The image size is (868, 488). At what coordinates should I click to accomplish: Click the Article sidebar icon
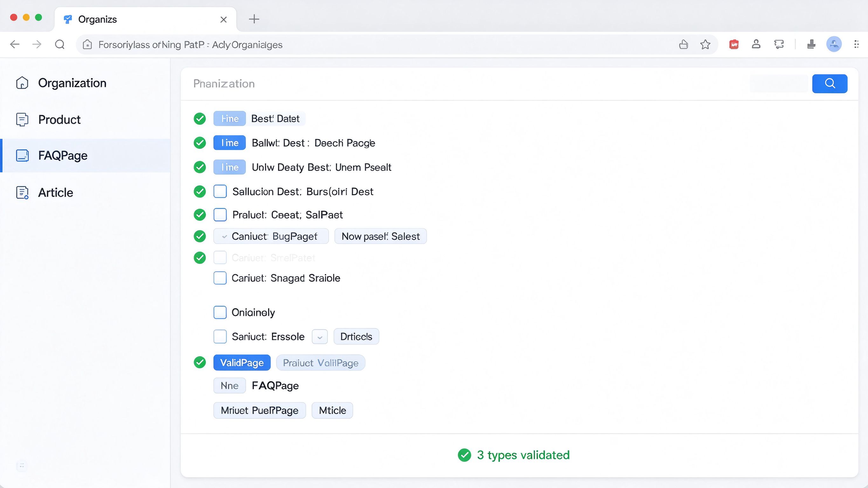(x=22, y=193)
